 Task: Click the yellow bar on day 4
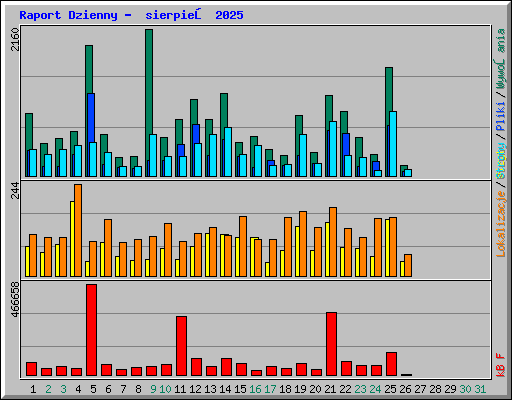(72, 239)
